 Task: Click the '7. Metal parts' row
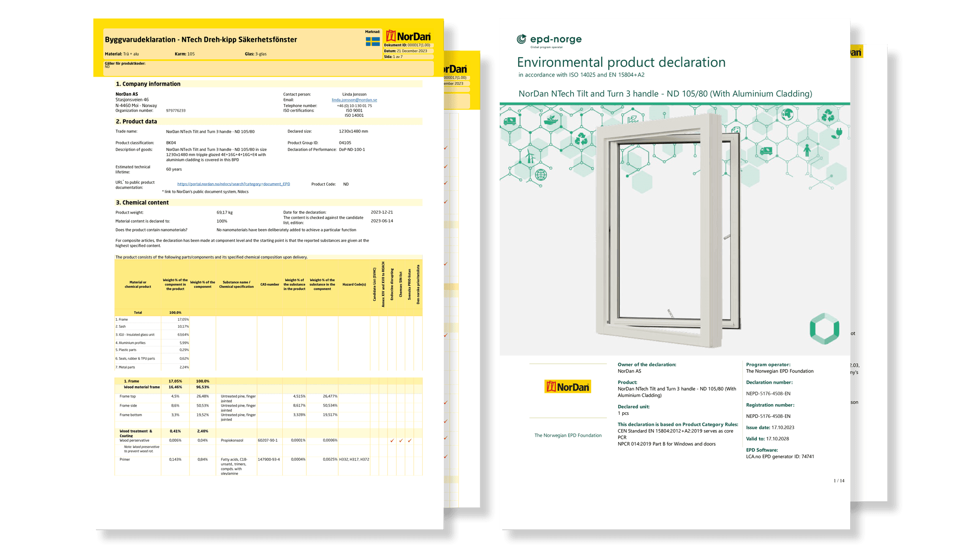point(152,367)
